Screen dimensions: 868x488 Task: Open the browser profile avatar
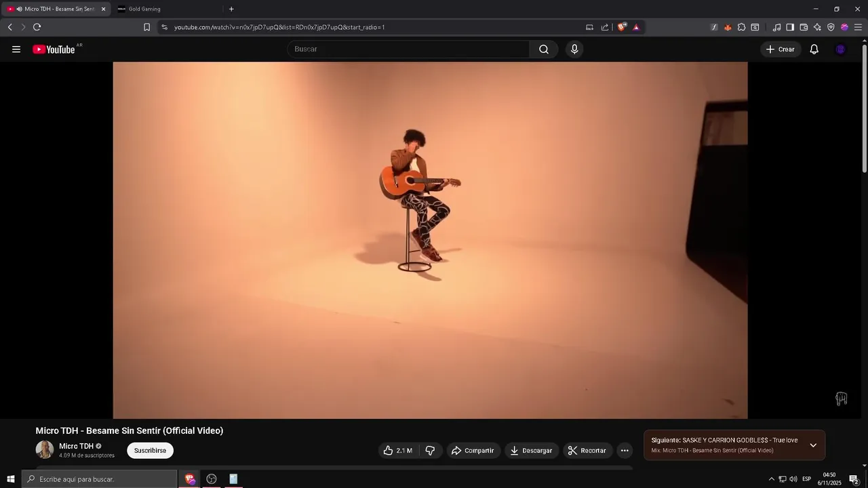[844, 27]
